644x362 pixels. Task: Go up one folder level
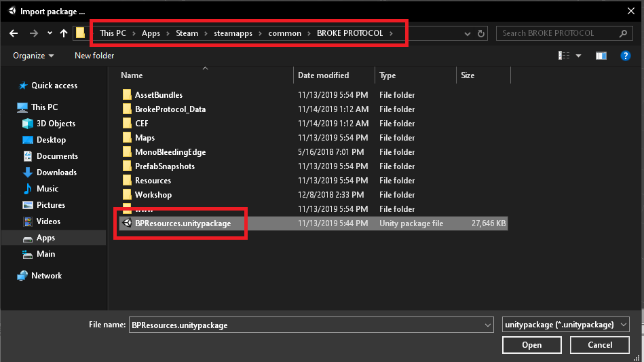[64, 33]
